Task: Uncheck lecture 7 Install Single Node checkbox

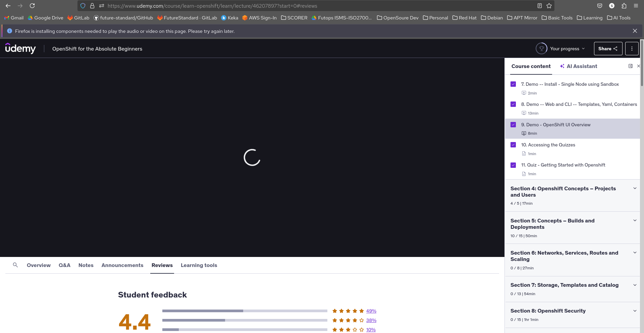Action: 513,84
